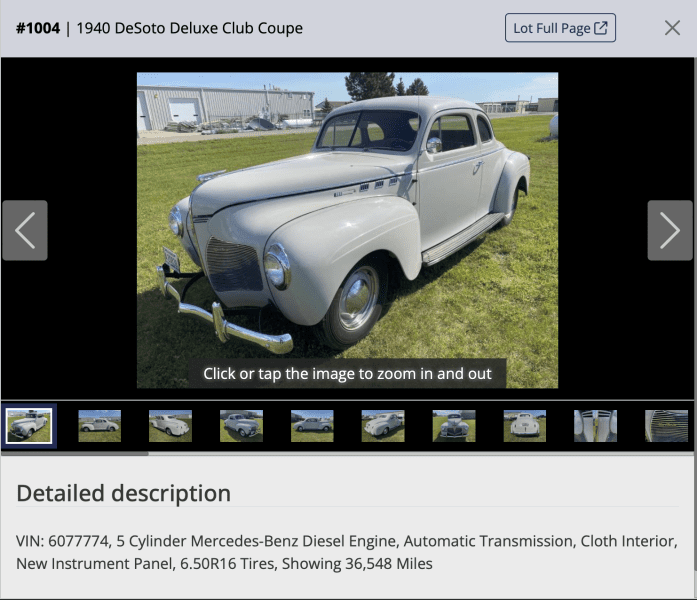Select the eighth thumbnail rear view
This screenshot has height=600, width=697.
[525, 426]
